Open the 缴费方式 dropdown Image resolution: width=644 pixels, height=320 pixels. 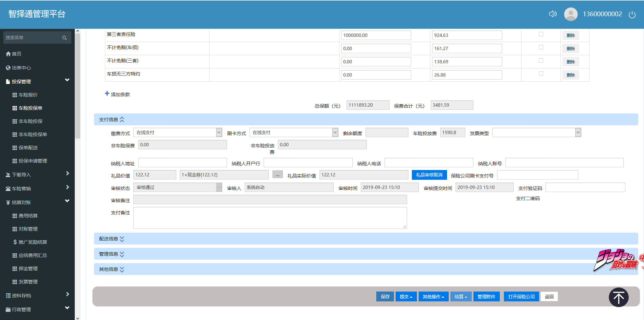coord(178,132)
